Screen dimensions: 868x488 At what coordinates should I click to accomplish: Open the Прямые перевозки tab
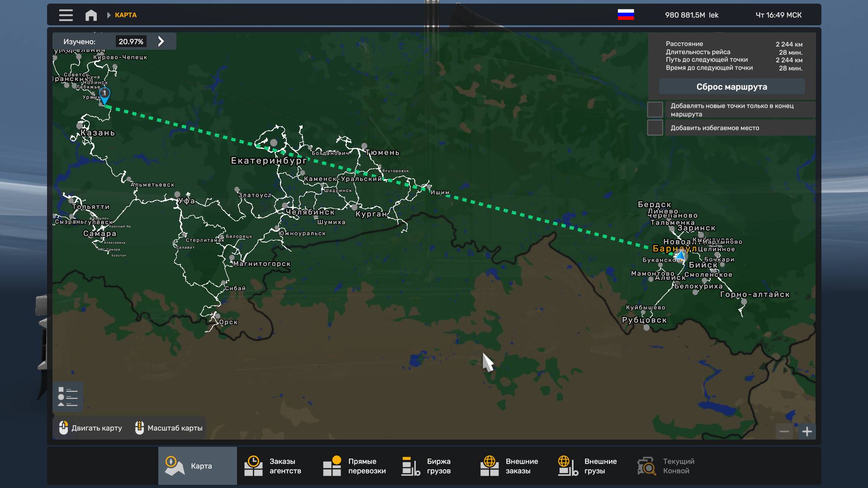(355, 466)
